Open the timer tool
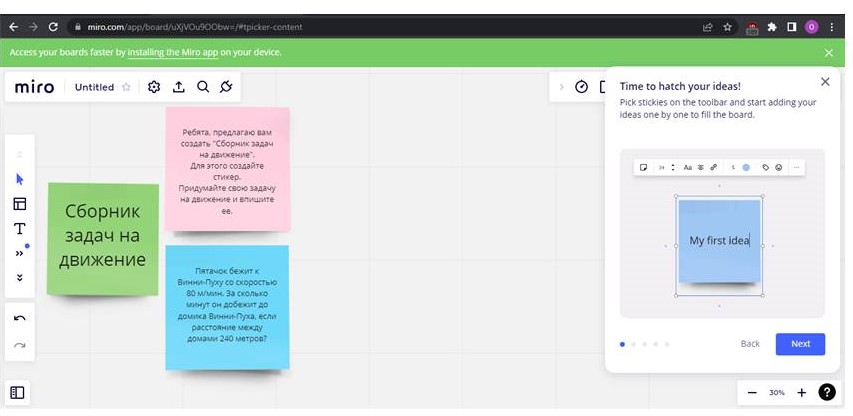Screen dimensions: 853x416 581,87
